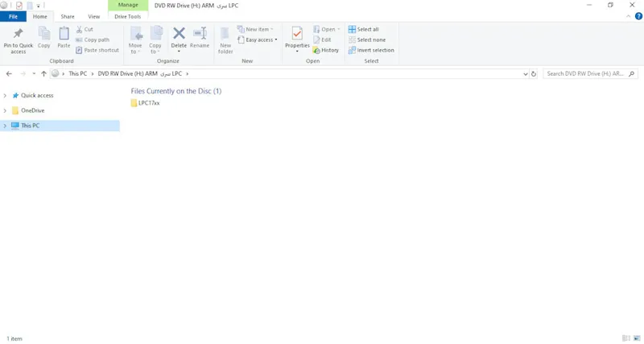The height and width of the screenshot is (344, 644).
Task: Open the address bar history dropdown
Action: [526, 74]
